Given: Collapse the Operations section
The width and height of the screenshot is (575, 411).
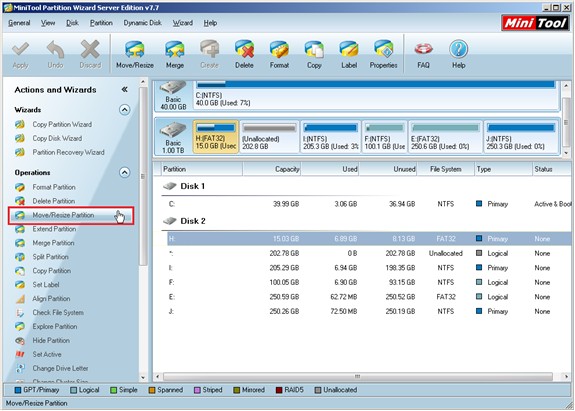Looking at the screenshot, I should pos(125,172).
